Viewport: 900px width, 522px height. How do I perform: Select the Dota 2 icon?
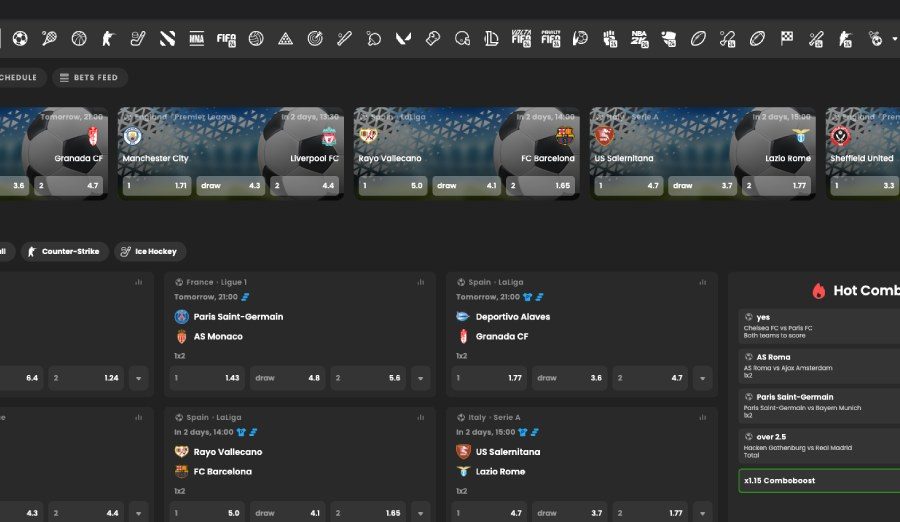pyautogui.click(x=167, y=38)
